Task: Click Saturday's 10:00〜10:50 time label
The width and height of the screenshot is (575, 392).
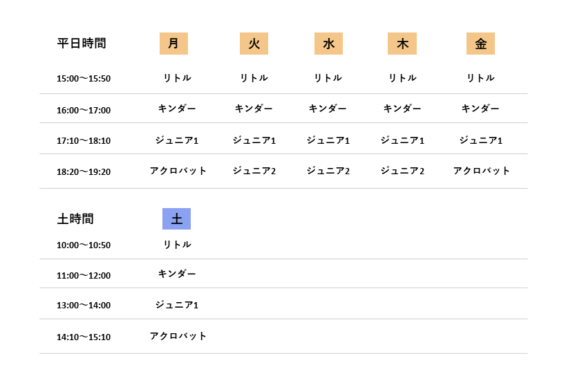Action: pos(84,245)
